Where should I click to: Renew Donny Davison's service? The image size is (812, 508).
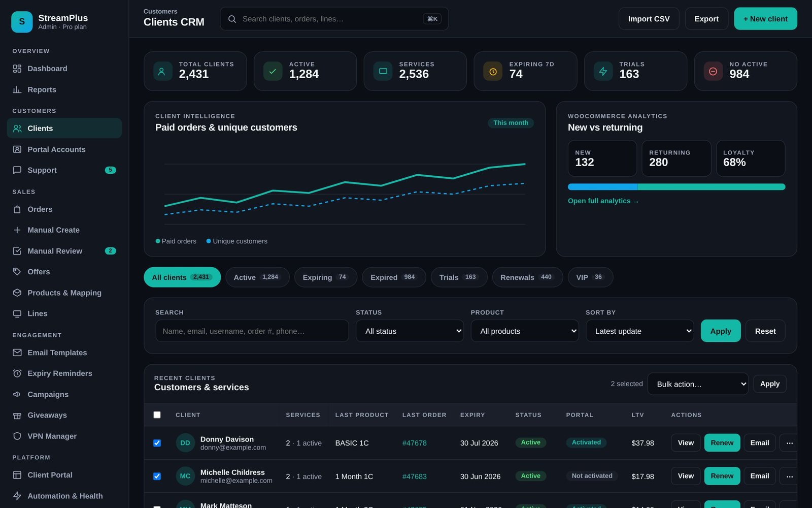(722, 443)
